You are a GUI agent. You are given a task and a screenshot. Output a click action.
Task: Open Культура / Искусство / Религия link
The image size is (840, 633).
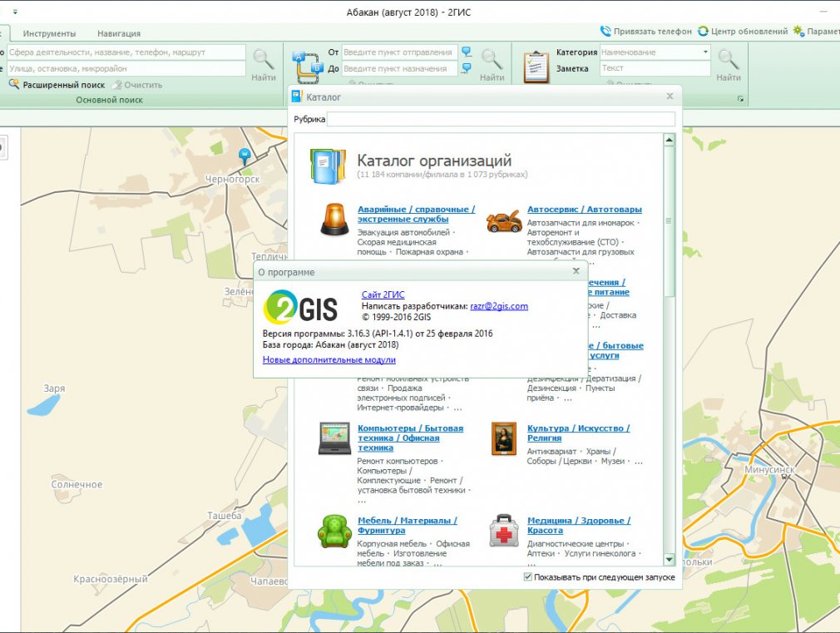pos(579,433)
